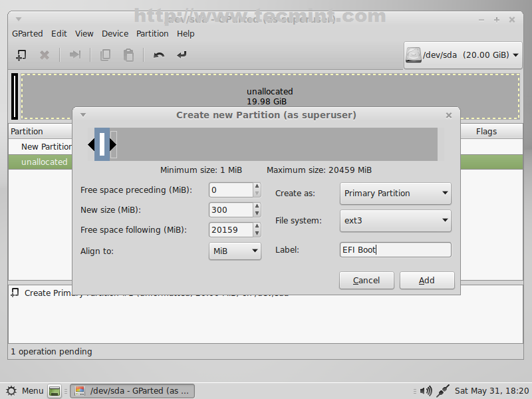
Task: Open the dialog window menu triangle
Action: click(83, 115)
